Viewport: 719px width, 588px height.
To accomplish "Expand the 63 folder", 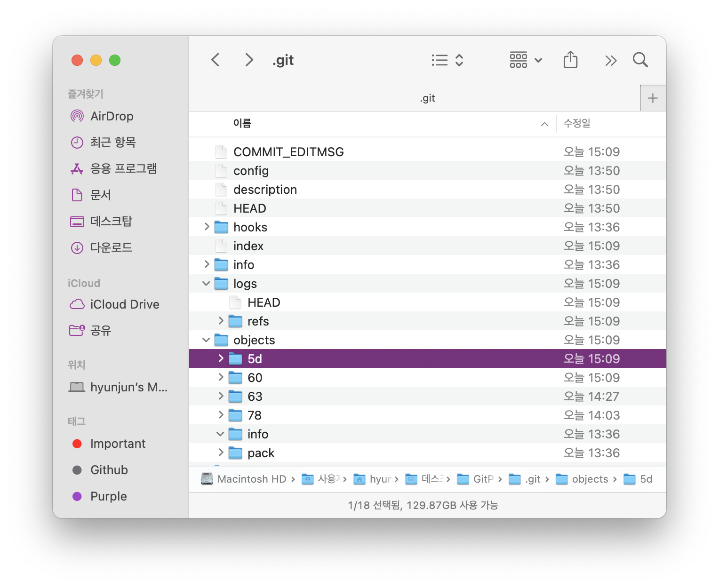I will [x=221, y=396].
